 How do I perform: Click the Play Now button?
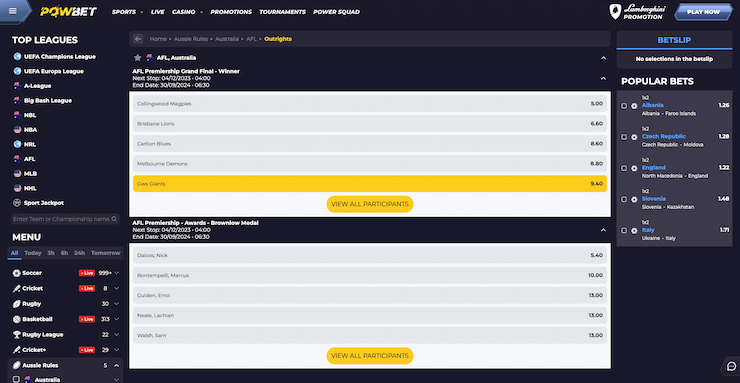(703, 12)
